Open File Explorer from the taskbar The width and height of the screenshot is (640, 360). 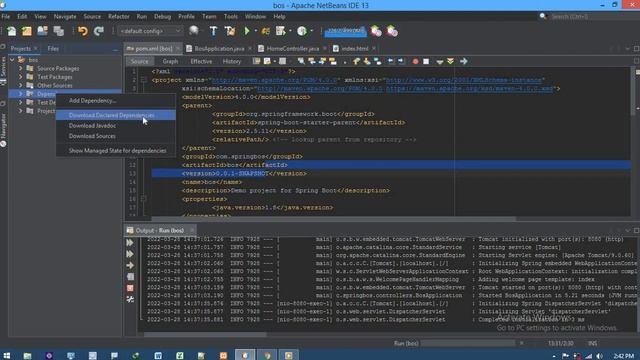[x=27, y=356]
